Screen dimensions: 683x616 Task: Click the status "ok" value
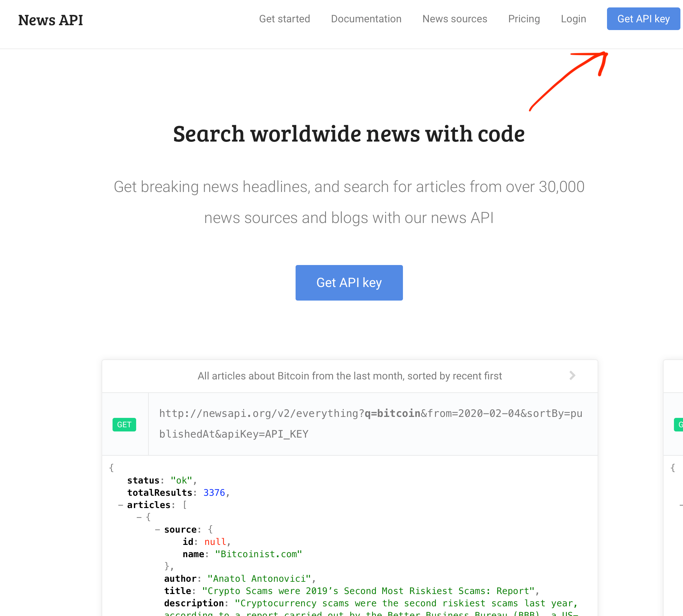coord(181,481)
